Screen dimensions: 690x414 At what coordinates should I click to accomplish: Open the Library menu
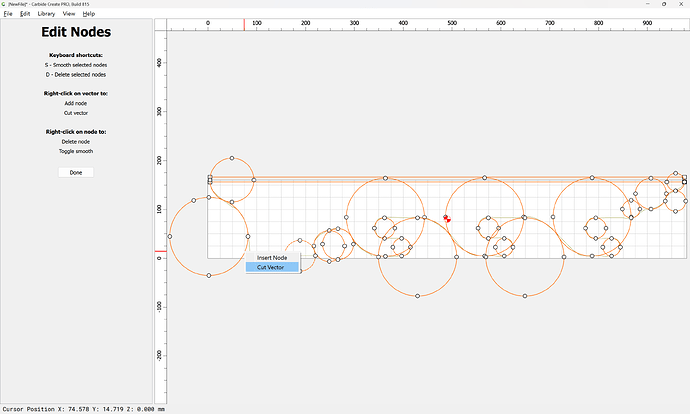46,14
